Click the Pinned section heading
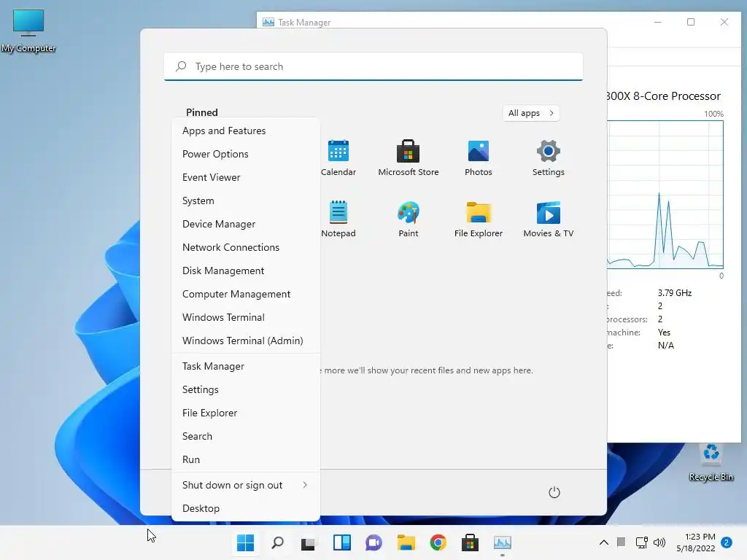Image resolution: width=747 pixels, height=560 pixels. [202, 112]
